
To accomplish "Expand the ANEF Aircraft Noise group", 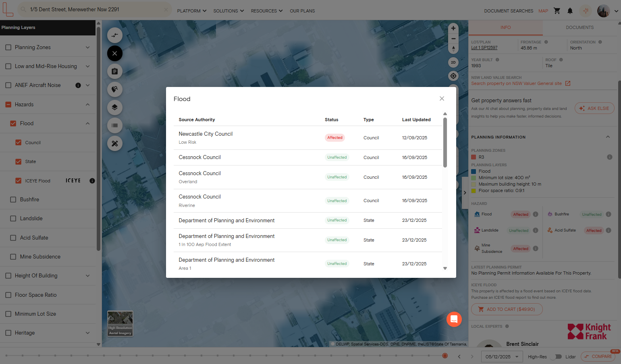I will pos(87,85).
